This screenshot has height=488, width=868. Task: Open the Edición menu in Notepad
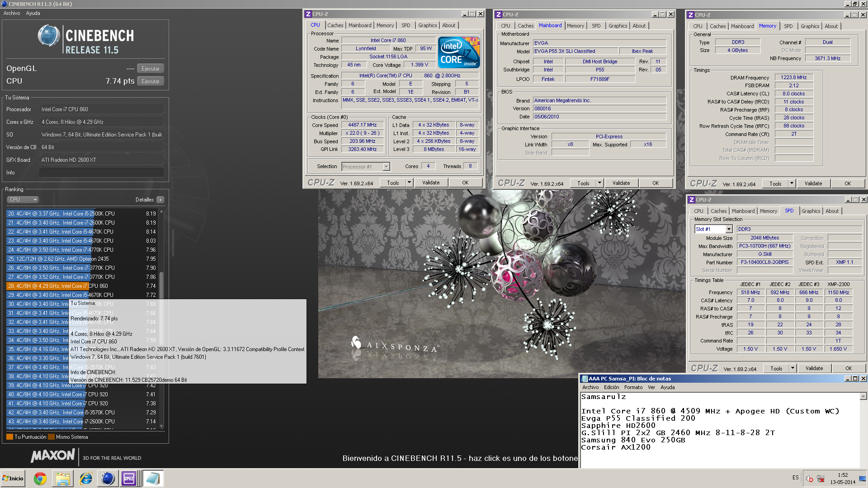pos(611,387)
